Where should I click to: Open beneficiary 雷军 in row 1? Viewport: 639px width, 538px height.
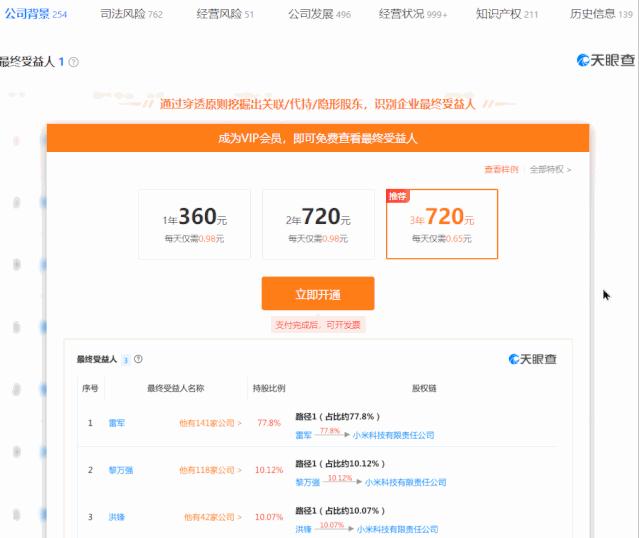click(117, 423)
